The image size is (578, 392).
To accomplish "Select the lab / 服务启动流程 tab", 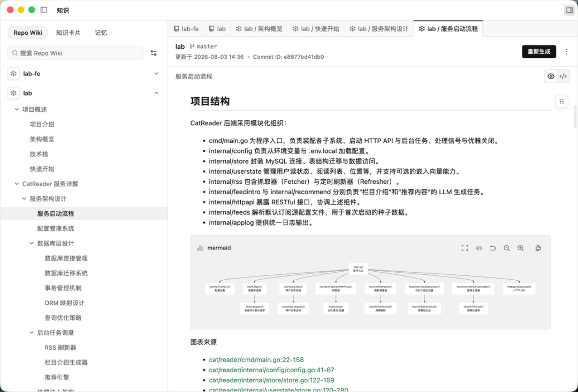I will click(x=448, y=29).
